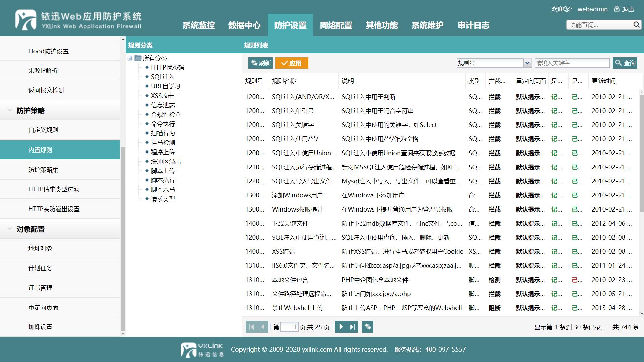
Task: Open 蜘蛛设置 in sidebar
Action: [x=60, y=327]
